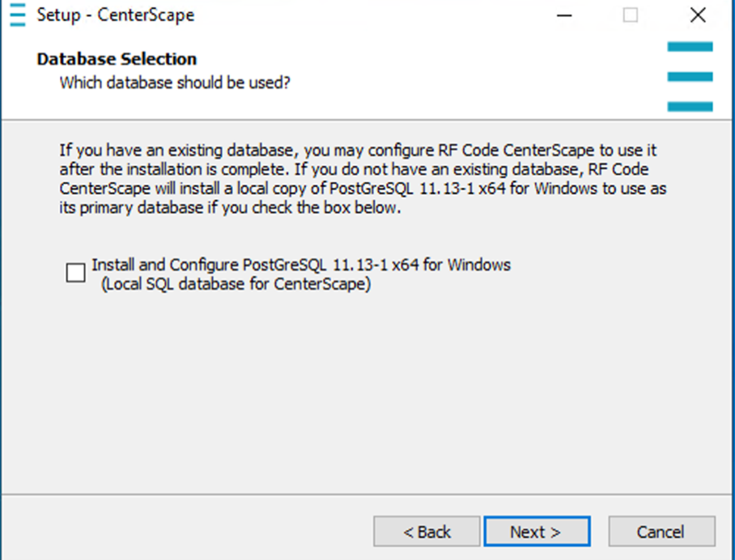735x560 pixels.
Task: Click the CenterScape logo in the header
Action: (x=690, y=77)
